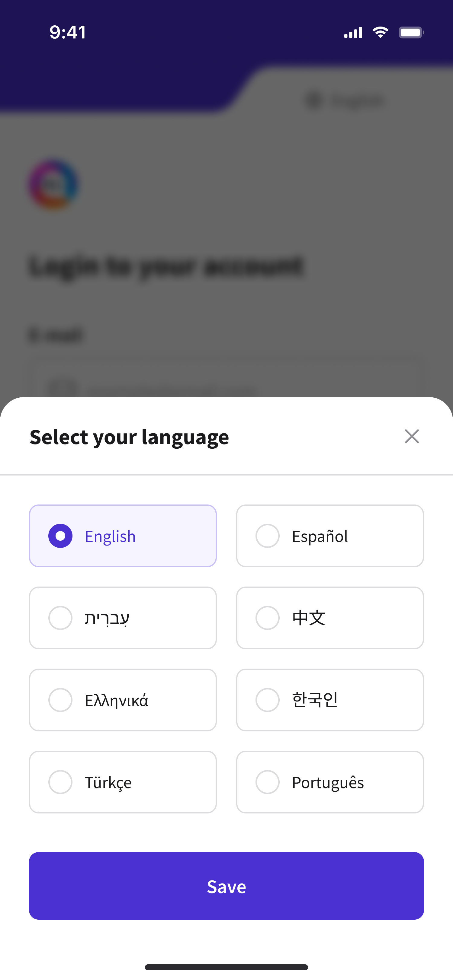Viewport: 453px width, 980px height.
Task: Tap the blurred globe language icon
Action: click(314, 100)
